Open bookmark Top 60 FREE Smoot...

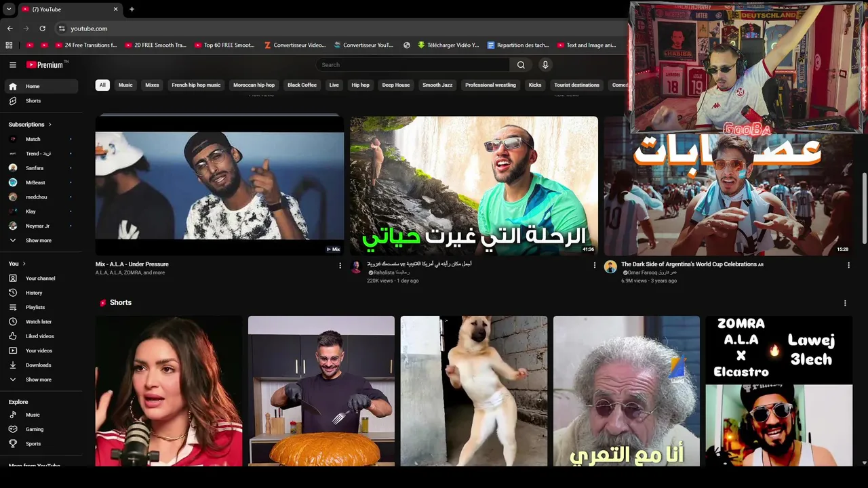click(224, 45)
